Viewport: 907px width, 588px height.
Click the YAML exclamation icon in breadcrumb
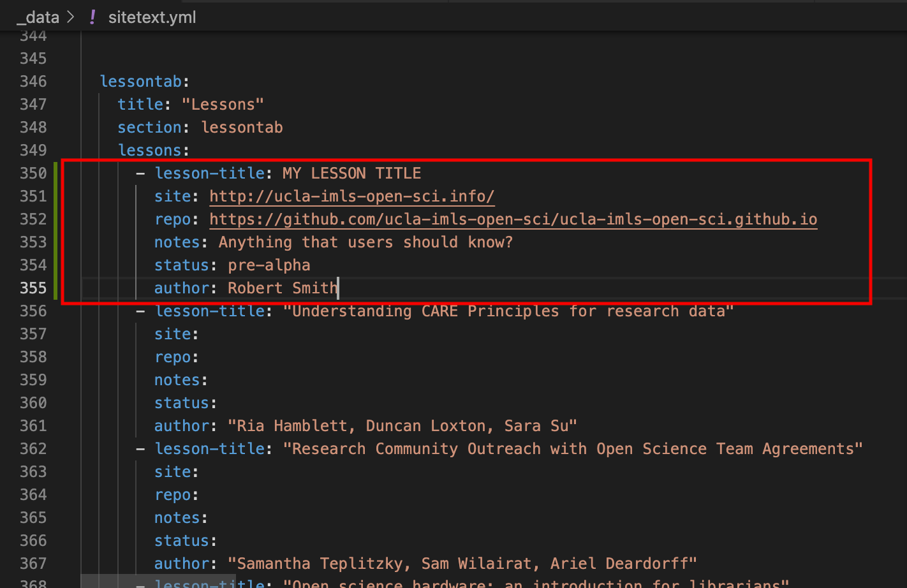click(x=92, y=17)
